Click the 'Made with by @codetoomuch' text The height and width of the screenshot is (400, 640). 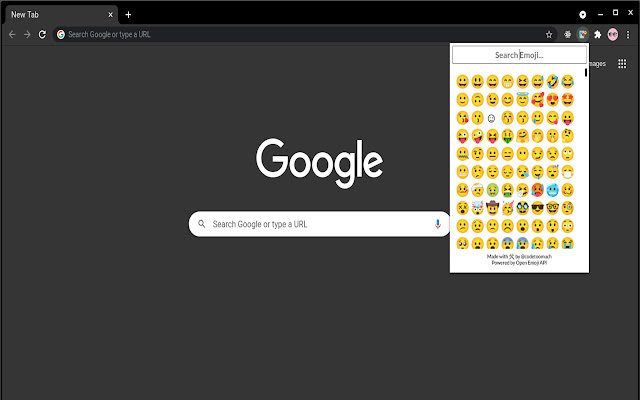519,257
